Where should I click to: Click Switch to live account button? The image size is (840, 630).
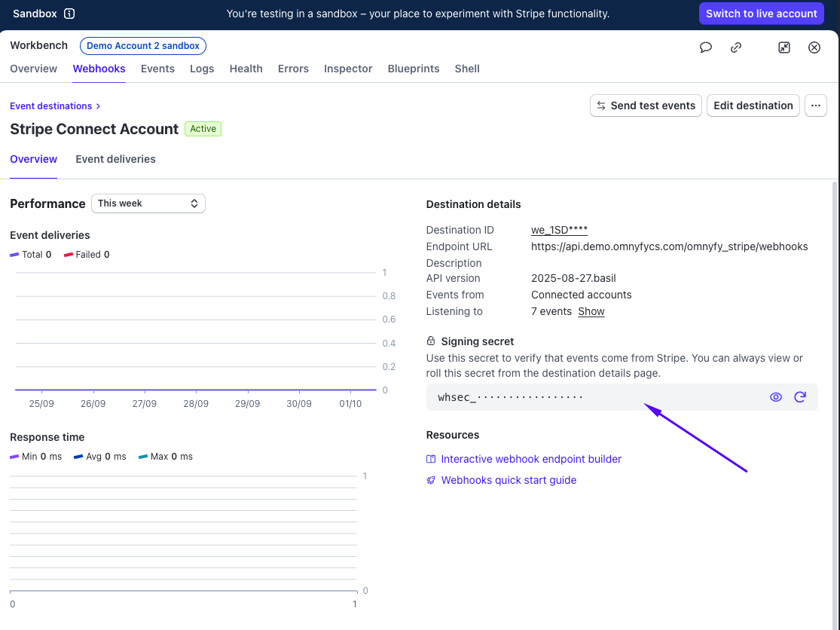(x=761, y=14)
